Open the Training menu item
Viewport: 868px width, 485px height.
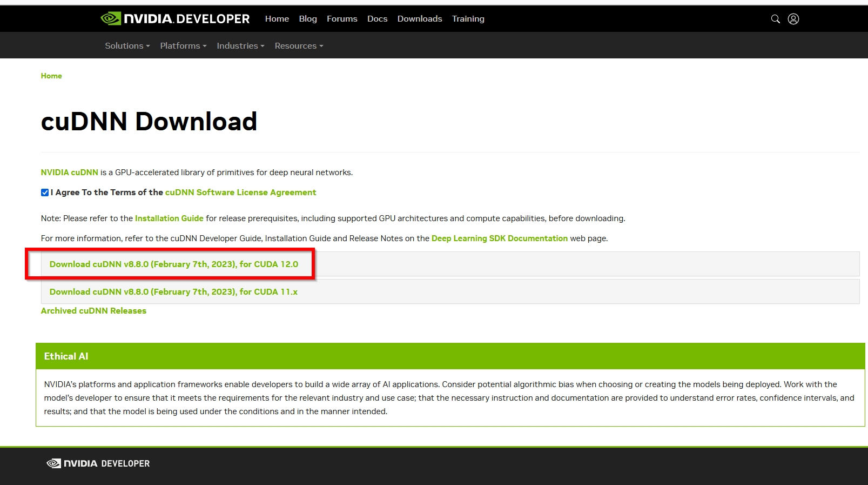(468, 19)
